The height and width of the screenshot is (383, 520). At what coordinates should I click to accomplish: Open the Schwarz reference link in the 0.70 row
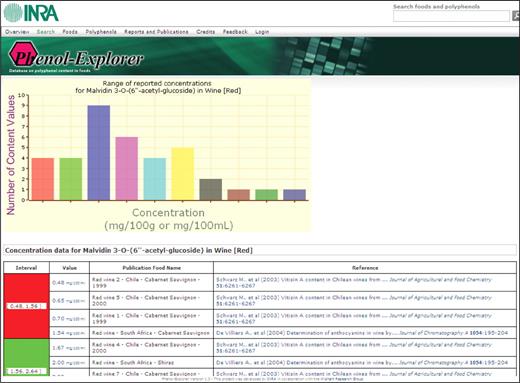pos(354,318)
